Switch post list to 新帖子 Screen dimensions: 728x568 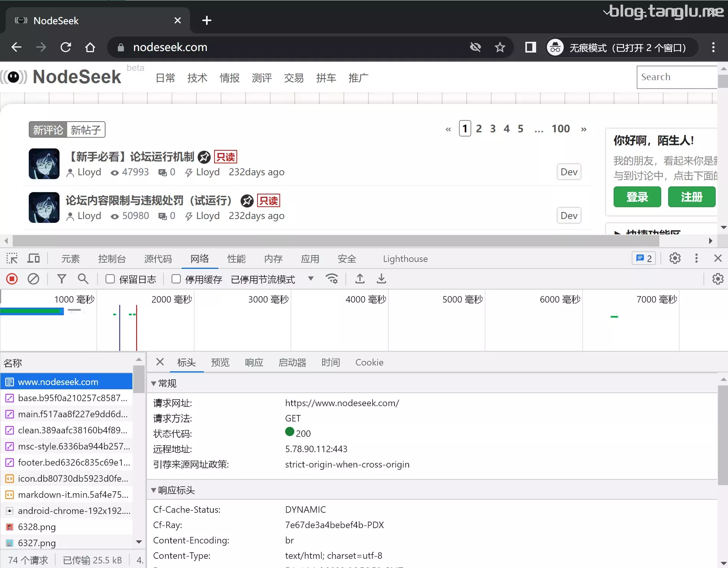[86, 130]
